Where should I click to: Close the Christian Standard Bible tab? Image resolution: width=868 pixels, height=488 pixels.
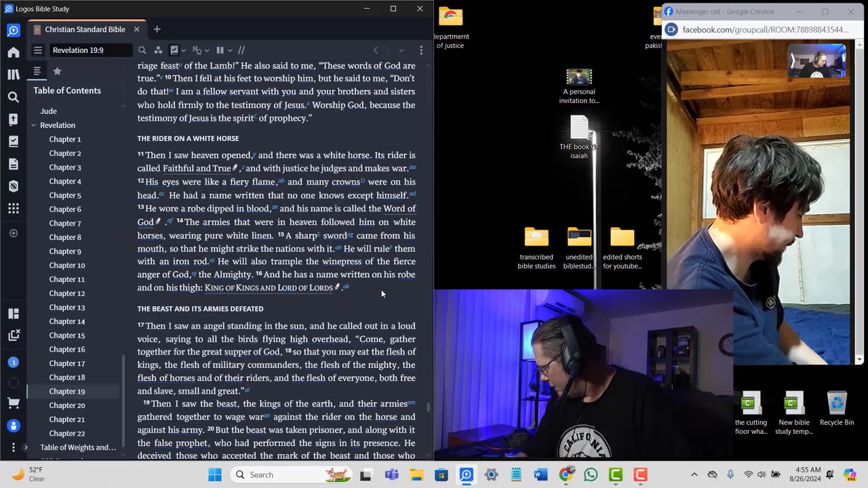click(x=136, y=29)
